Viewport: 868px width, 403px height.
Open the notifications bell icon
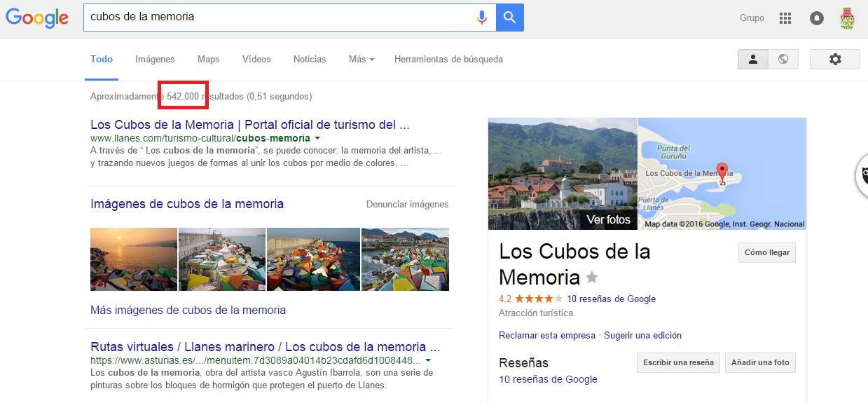pyautogui.click(x=816, y=18)
